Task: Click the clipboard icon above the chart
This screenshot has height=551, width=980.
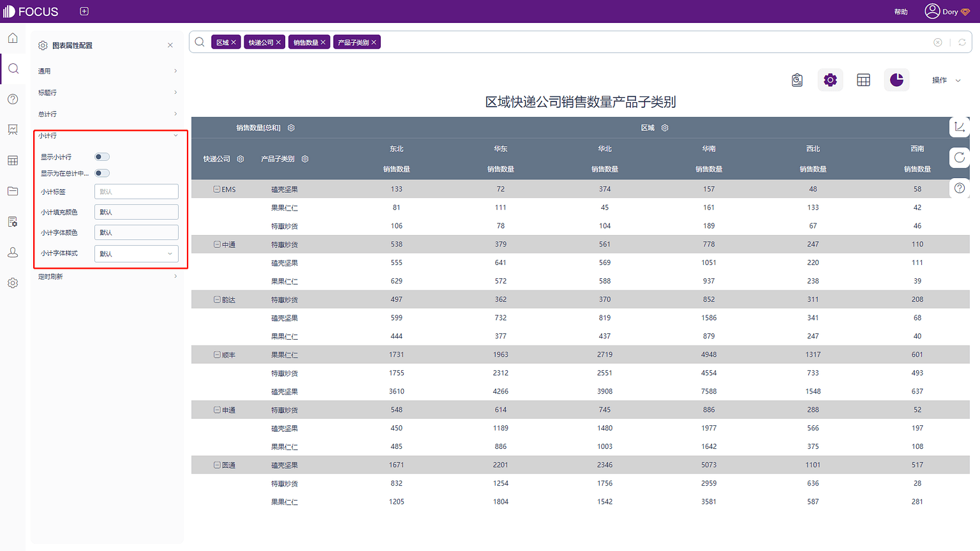Action: (x=797, y=80)
